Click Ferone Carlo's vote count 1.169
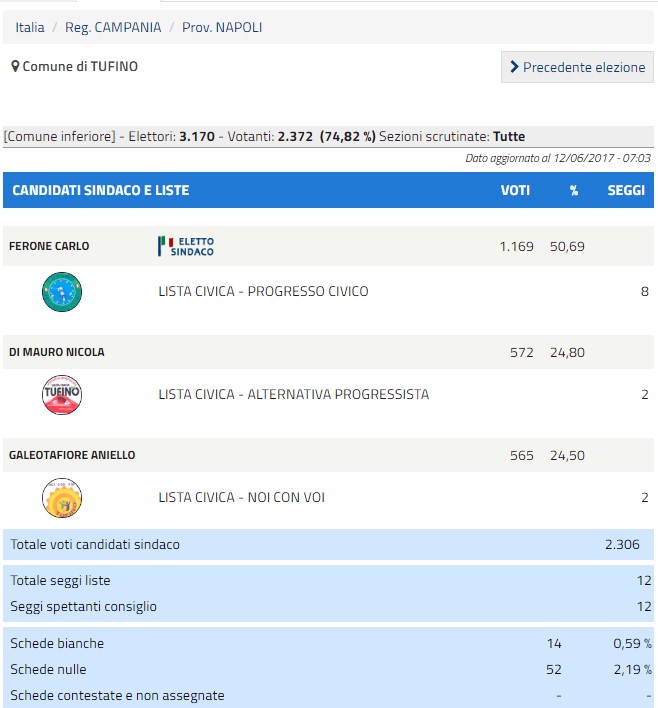The image size is (658, 708). (517, 246)
